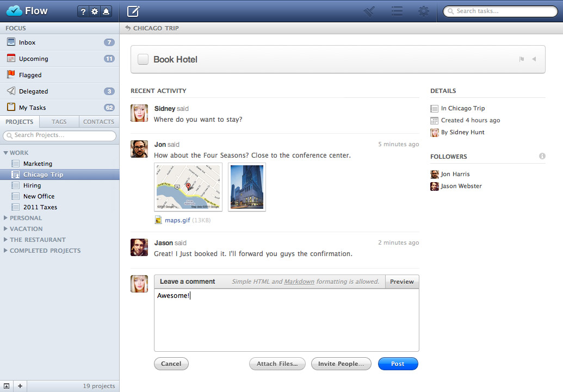
Task: Click the add project plus icon
Action: 20,386
